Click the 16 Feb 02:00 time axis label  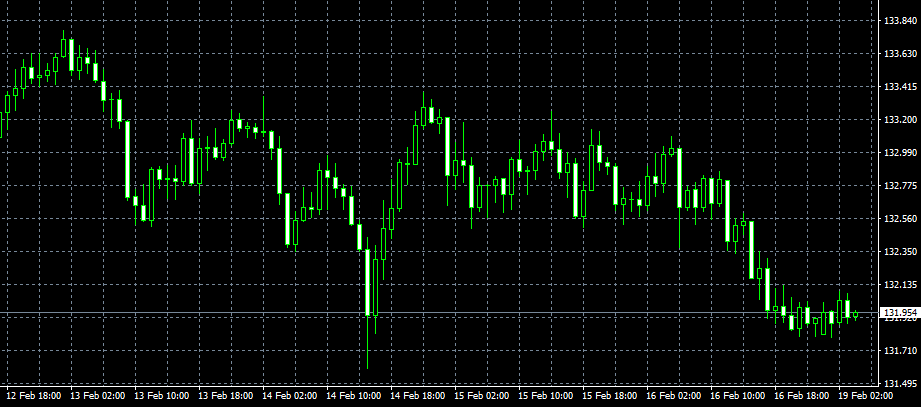tap(674, 396)
